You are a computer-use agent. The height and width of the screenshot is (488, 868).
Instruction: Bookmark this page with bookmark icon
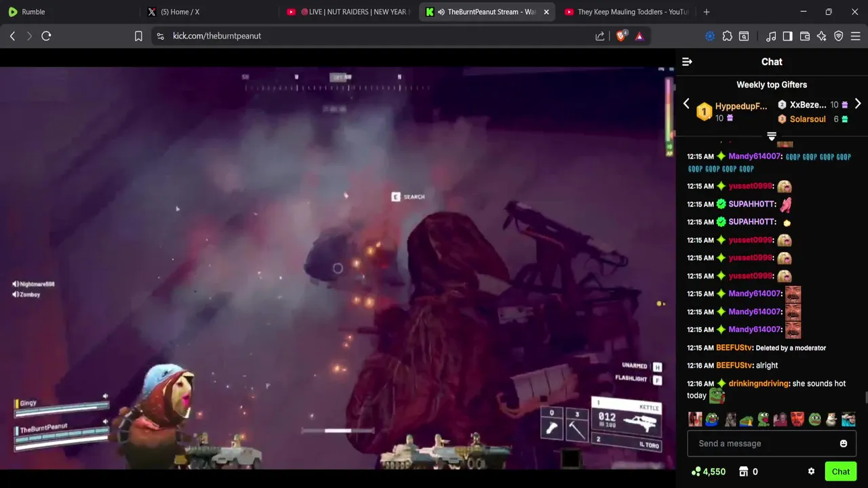(138, 36)
